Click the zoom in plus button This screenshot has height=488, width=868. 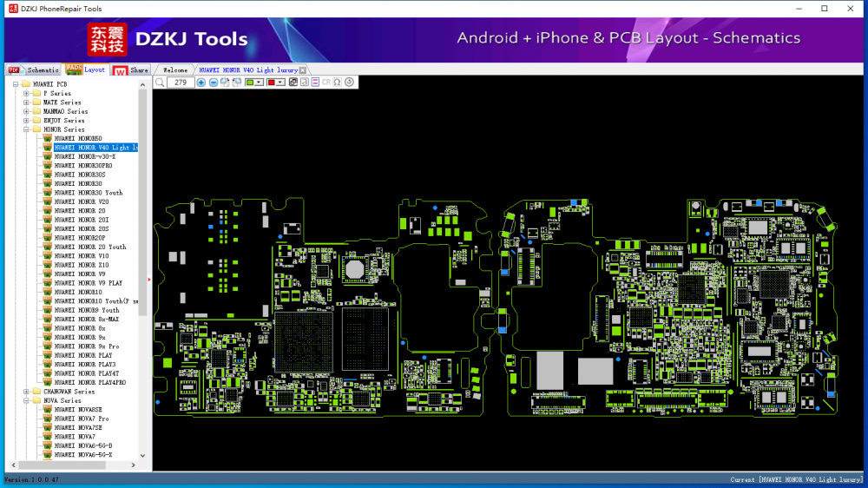point(201,82)
